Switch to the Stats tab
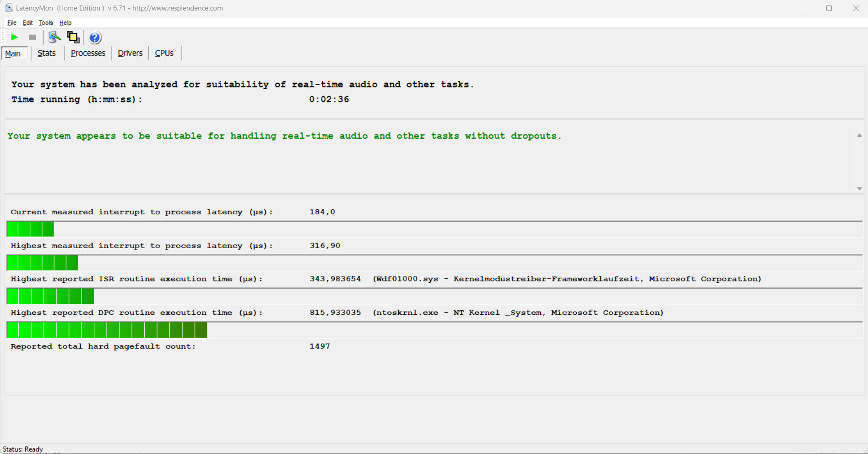The height and width of the screenshot is (454, 868). (47, 53)
